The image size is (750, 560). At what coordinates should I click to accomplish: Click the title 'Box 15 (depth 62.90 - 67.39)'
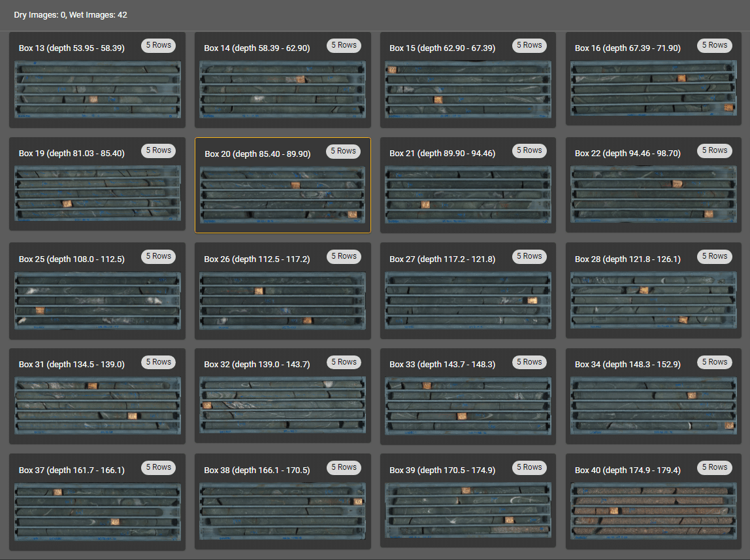[442, 48]
